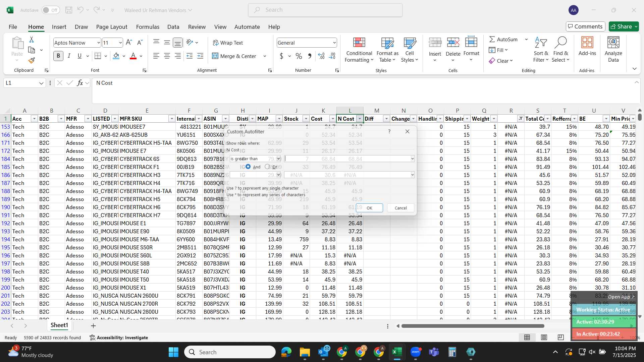Open second filter value dropdown arrow
The image size is (644, 362).
[412, 175]
